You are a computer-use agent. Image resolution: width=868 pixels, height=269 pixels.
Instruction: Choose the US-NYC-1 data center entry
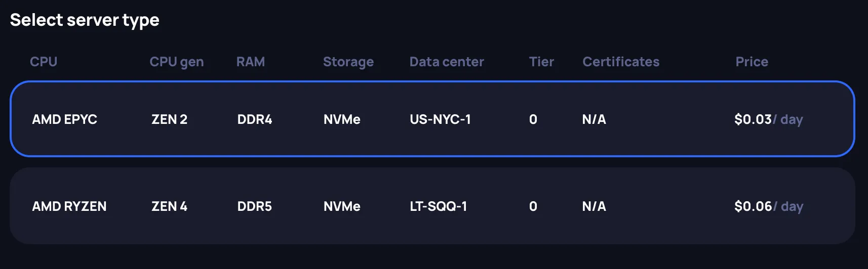pyautogui.click(x=440, y=119)
